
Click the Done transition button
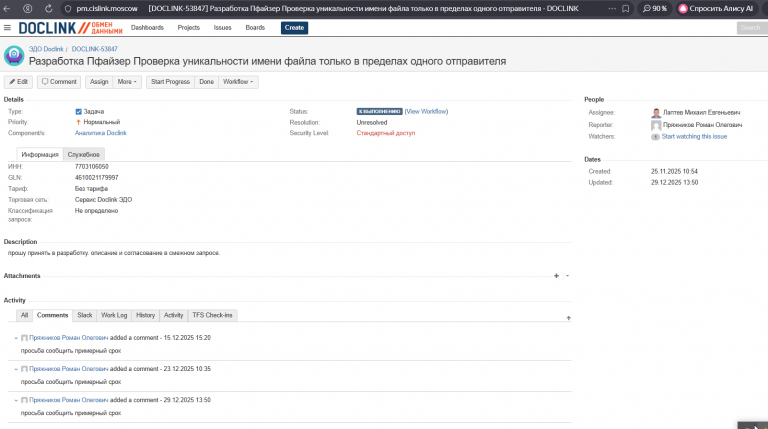pos(206,82)
